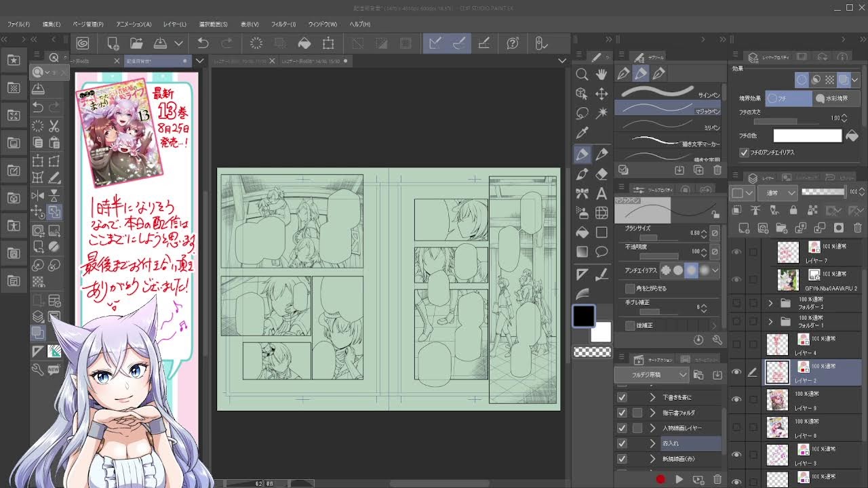Select the Zoom magnifier tool

coord(582,74)
